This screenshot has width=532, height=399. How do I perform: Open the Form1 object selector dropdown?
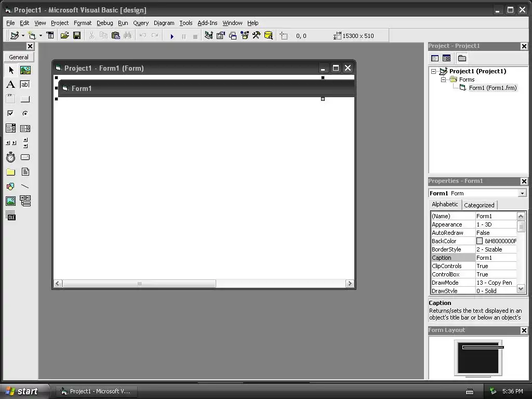(x=522, y=193)
